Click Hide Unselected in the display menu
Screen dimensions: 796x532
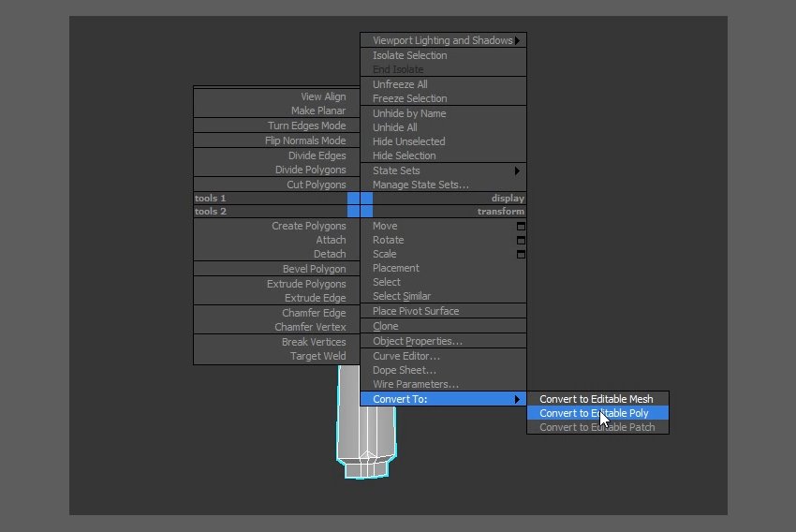[408, 141]
